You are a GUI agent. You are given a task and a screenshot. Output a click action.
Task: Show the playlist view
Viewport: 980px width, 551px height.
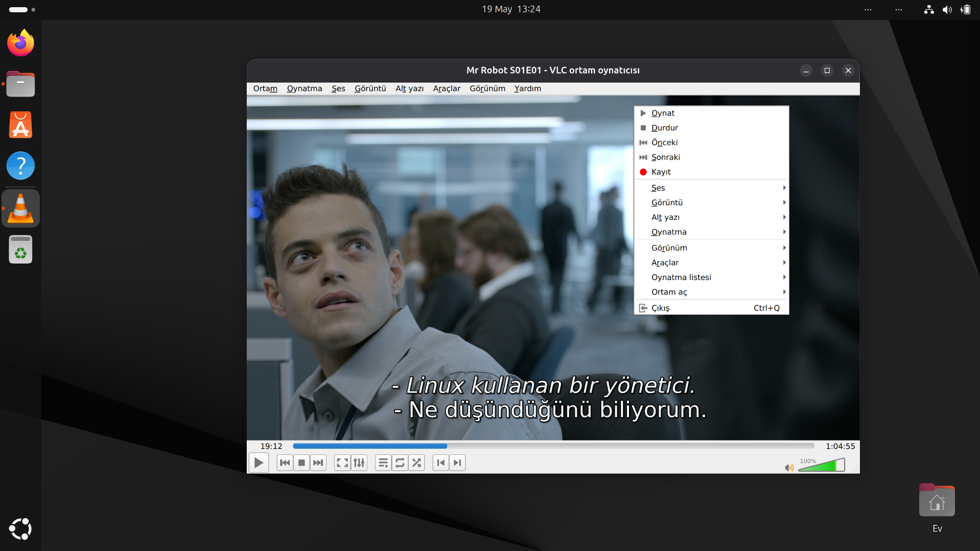383,463
